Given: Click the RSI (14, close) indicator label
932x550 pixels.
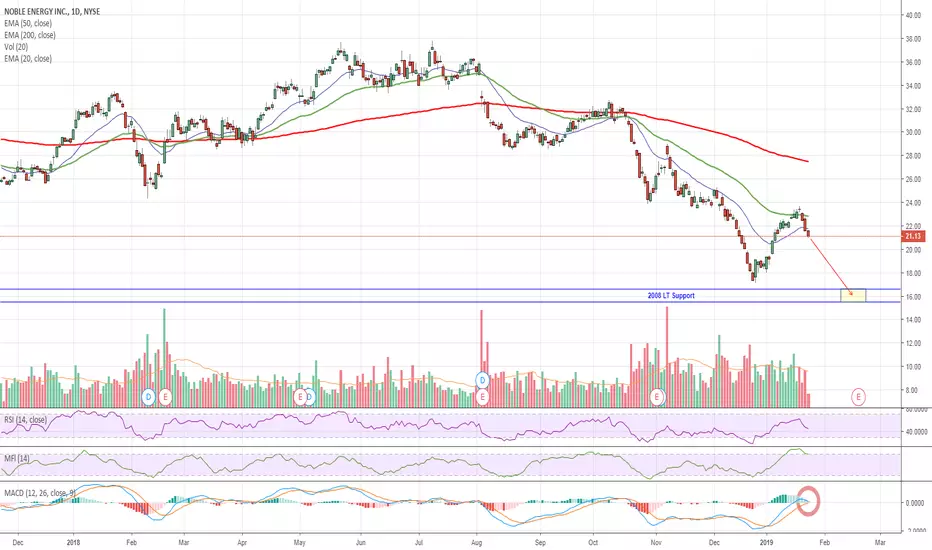Looking at the screenshot, I should 26,420.
